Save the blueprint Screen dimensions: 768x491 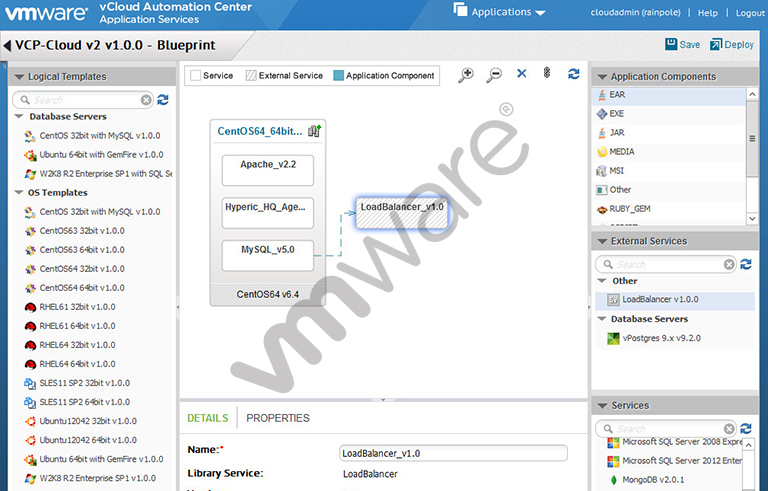(x=683, y=45)
